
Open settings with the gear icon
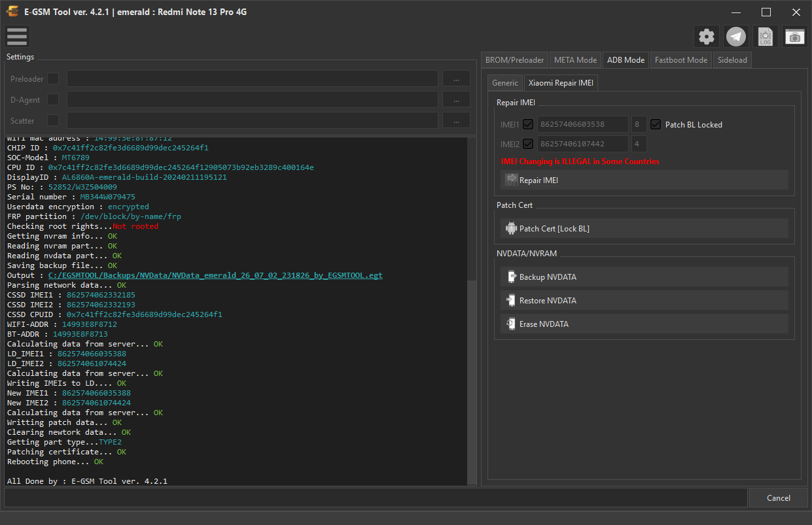pos(707,37)
